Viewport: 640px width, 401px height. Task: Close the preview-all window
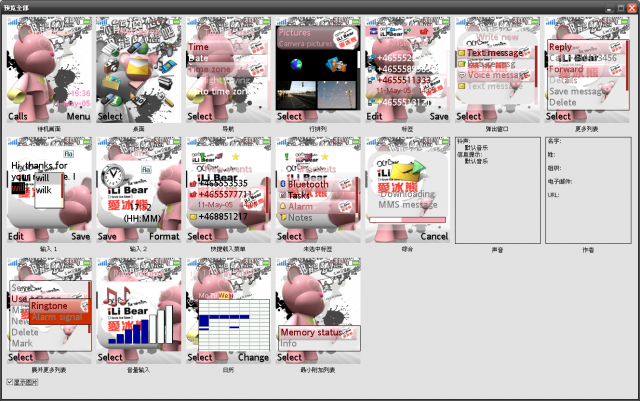(632, 8)
